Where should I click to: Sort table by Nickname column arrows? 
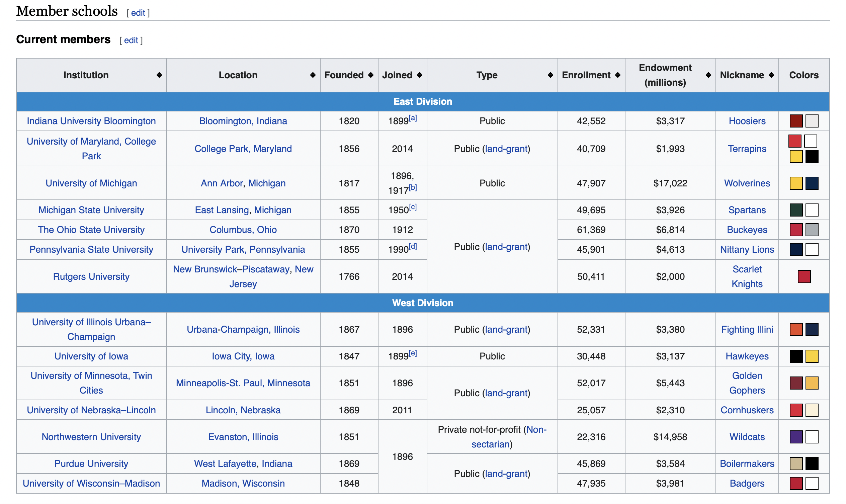click(772, 75)
